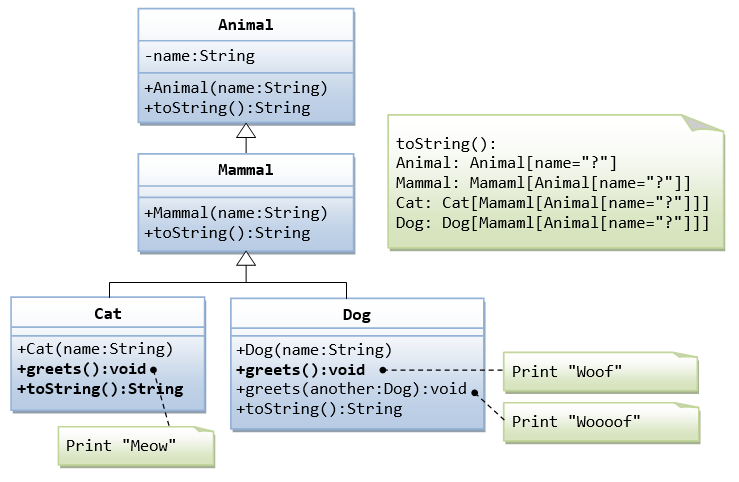739x482 pixels.
Task: Select the -name:String attribute in Animal
Action: pyautogui.click(x=200, y=56)
